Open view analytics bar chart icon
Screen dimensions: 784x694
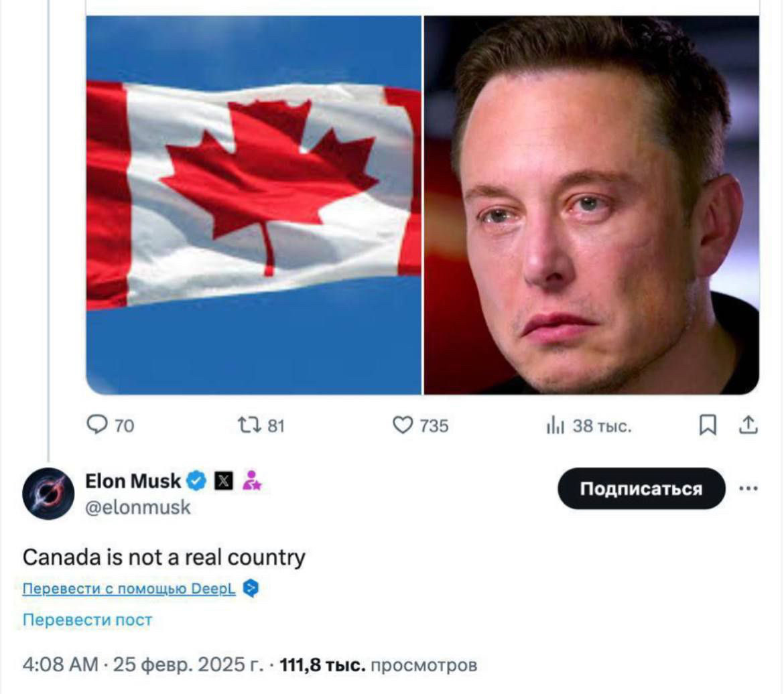coord(555,426)
